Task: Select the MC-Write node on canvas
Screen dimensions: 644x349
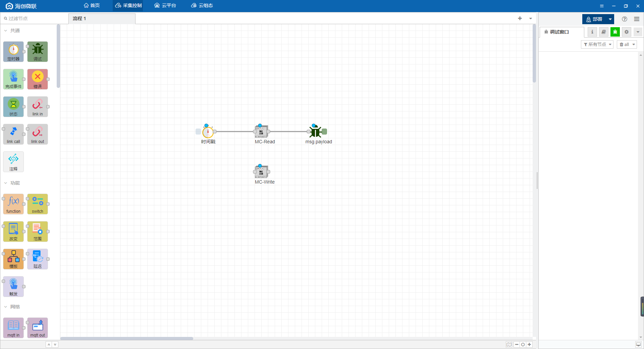Action: click(x=261, y=172)
